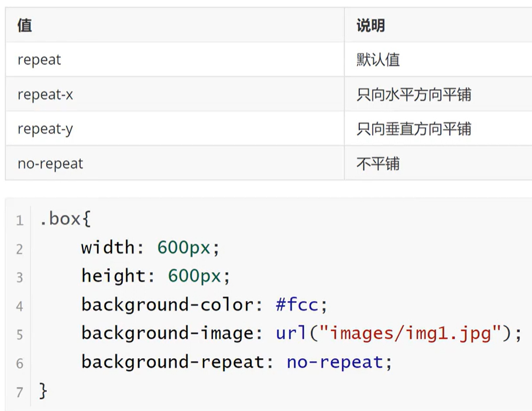
Task: Click the "只向垂直方向平铺" description cell
Action: tap(414, 129)
